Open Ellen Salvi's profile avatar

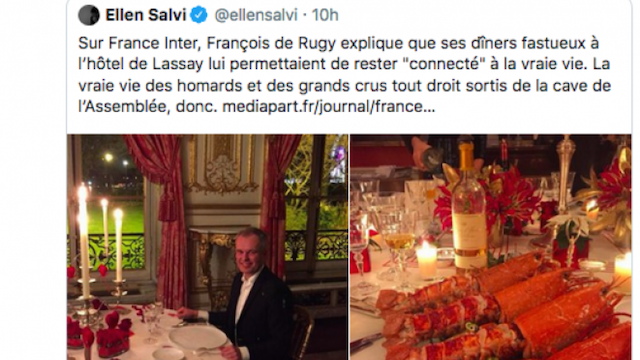[89, 15]
